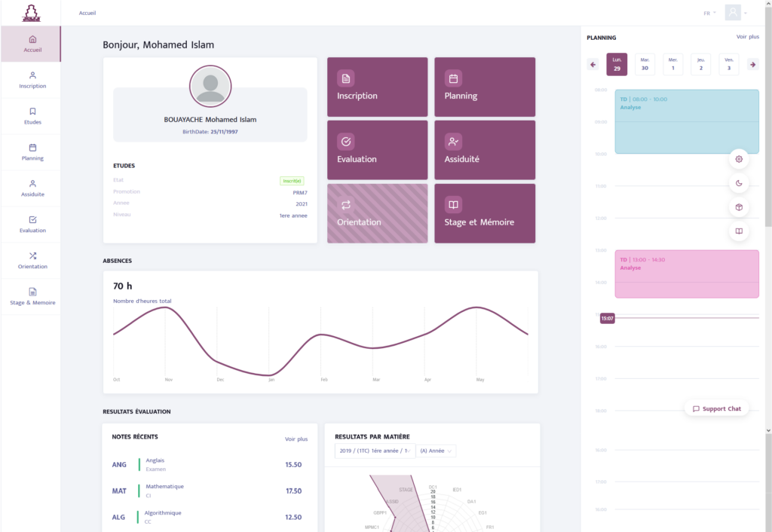The image size is (772, 532).
Task: Click the scrollbar up arrow
Action: 768,3
